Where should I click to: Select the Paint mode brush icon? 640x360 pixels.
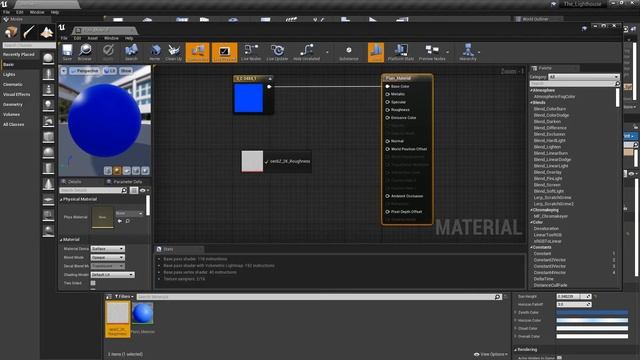click(x=29, y=32)
